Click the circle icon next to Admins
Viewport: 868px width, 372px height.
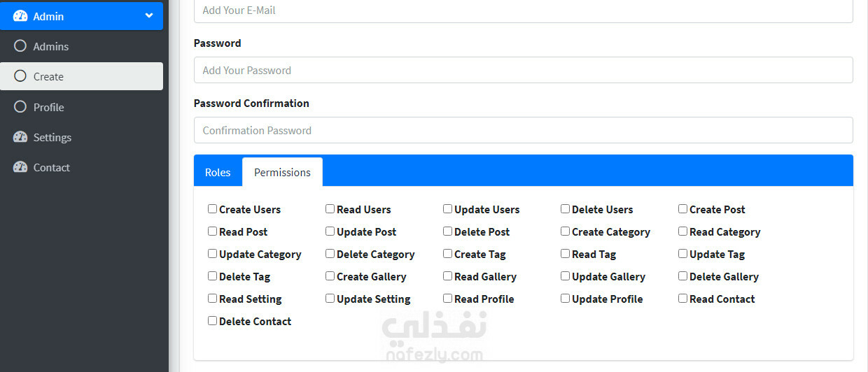pos(20,46)
